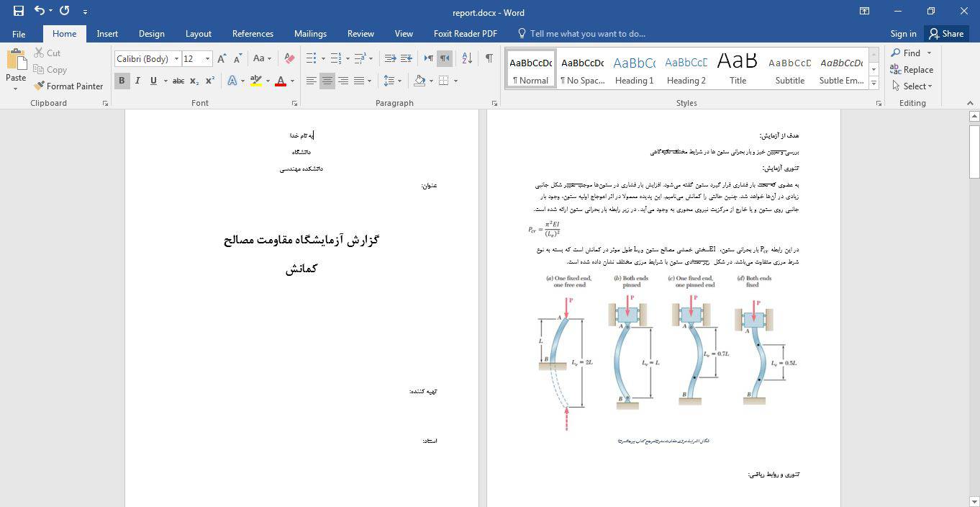Viewport: 980px width, 507px height.
Task: Click the Share button
Action: [x=945, y=33]
